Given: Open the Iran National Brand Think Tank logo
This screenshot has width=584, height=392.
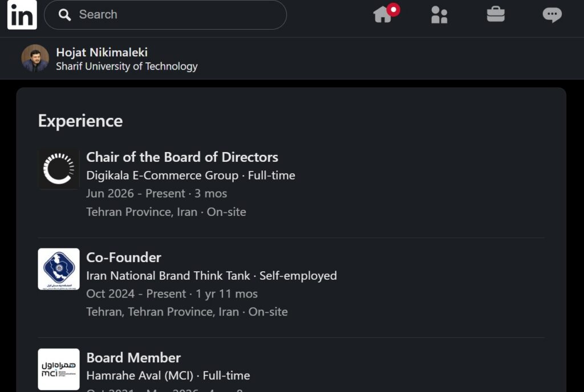Looking at the screenshot, I should tap(59, 269).
